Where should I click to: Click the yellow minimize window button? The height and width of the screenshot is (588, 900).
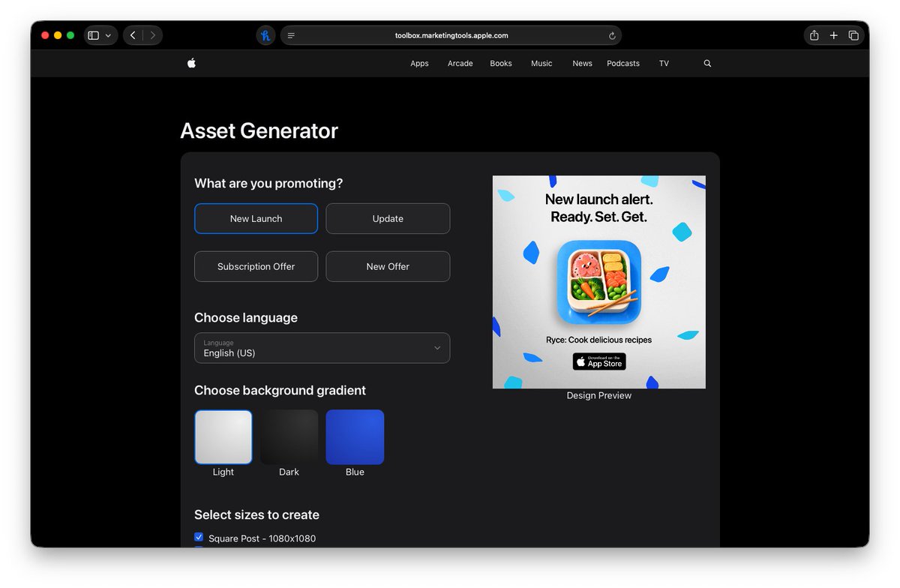[58, 35]
